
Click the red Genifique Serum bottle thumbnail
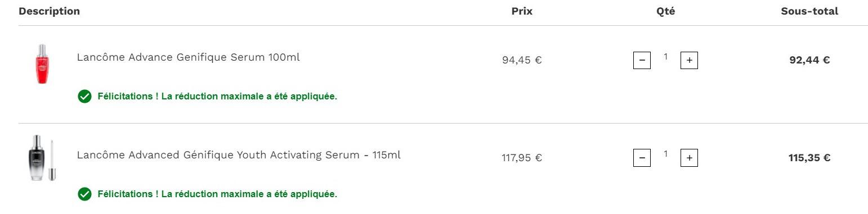42,64
